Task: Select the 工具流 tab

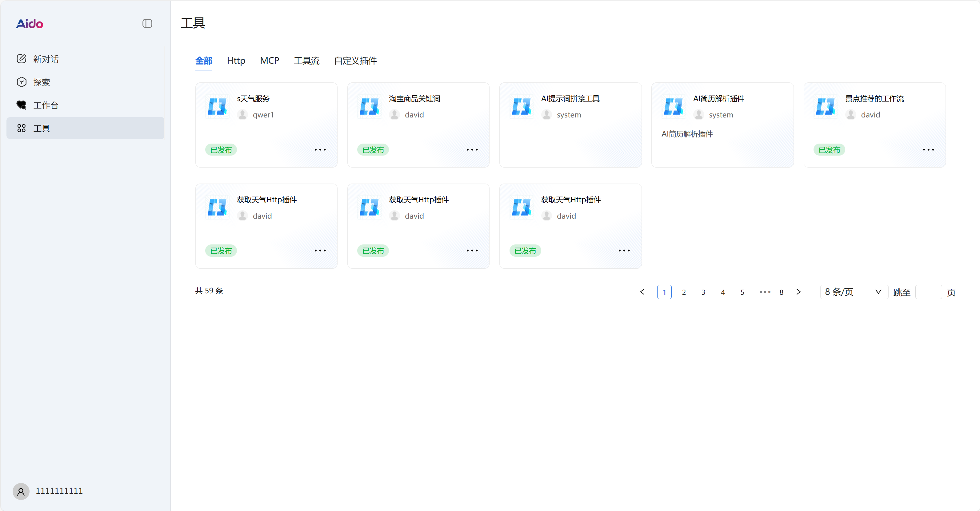Action: (306, 61)
